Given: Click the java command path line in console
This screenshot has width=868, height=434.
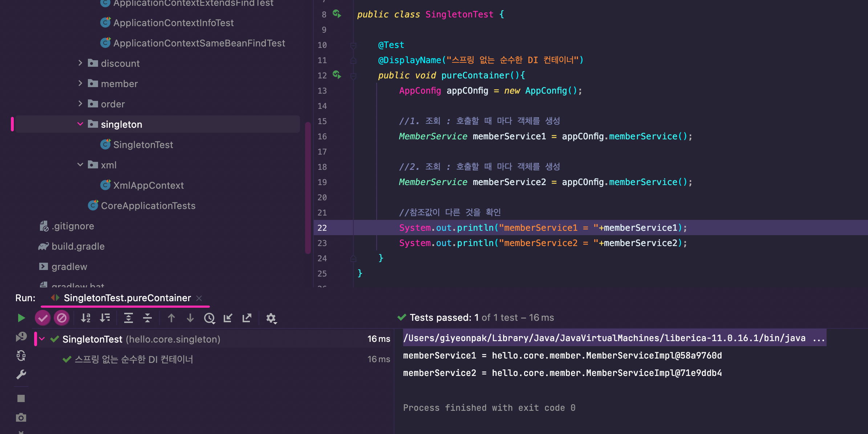Looking at the screenshot, I should (x=614, y=338).
